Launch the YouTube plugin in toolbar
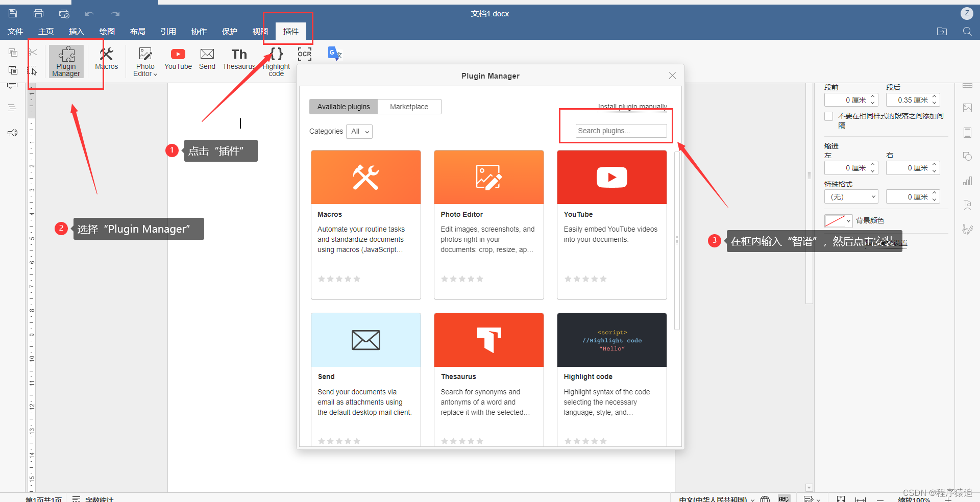The width and height of the screenshot is (980, 502). (178, 59)
